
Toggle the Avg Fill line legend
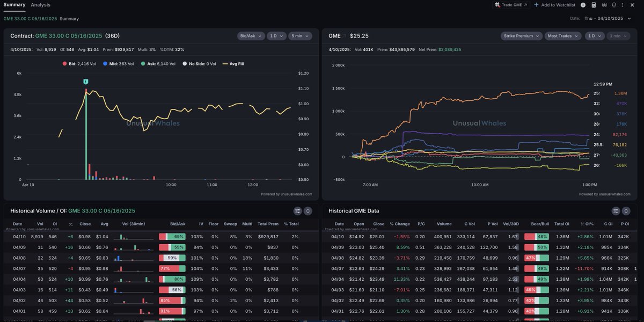233,64
